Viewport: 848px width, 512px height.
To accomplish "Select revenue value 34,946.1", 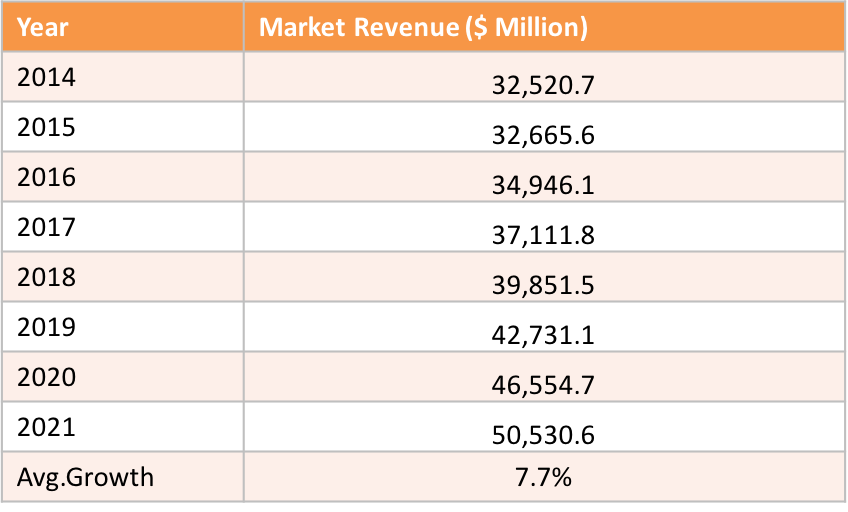I will 543,185.
